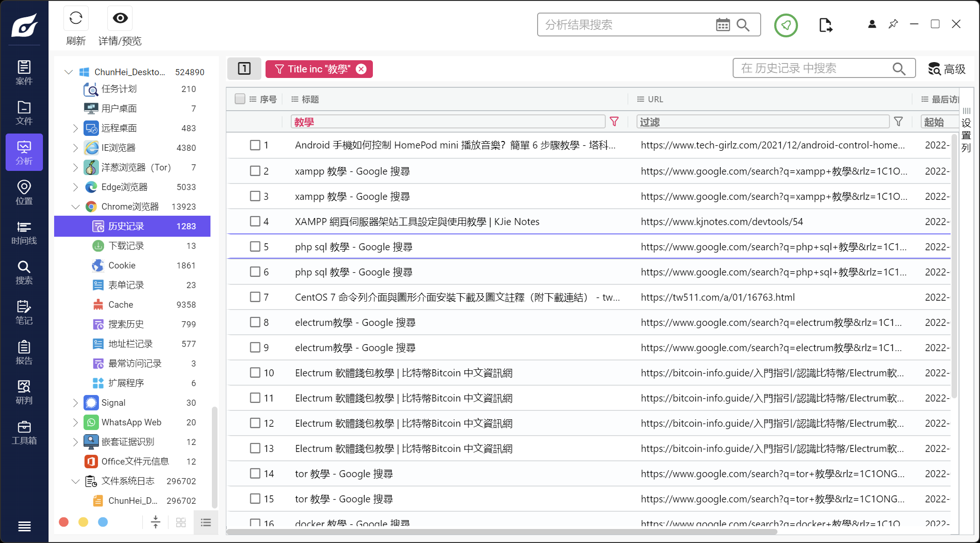Check the box for row 1
The image size is (980, 543).
pos(255,145)
